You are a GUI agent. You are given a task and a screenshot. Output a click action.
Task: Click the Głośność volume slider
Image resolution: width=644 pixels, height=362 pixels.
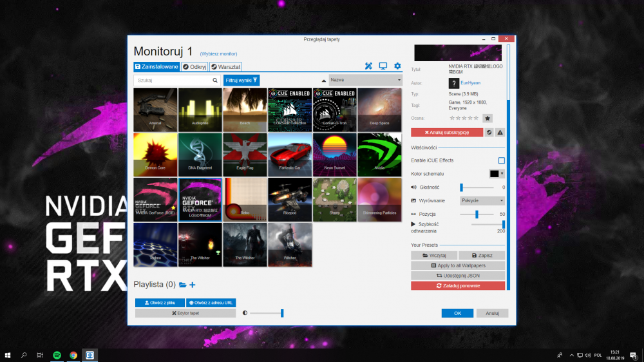477,187
